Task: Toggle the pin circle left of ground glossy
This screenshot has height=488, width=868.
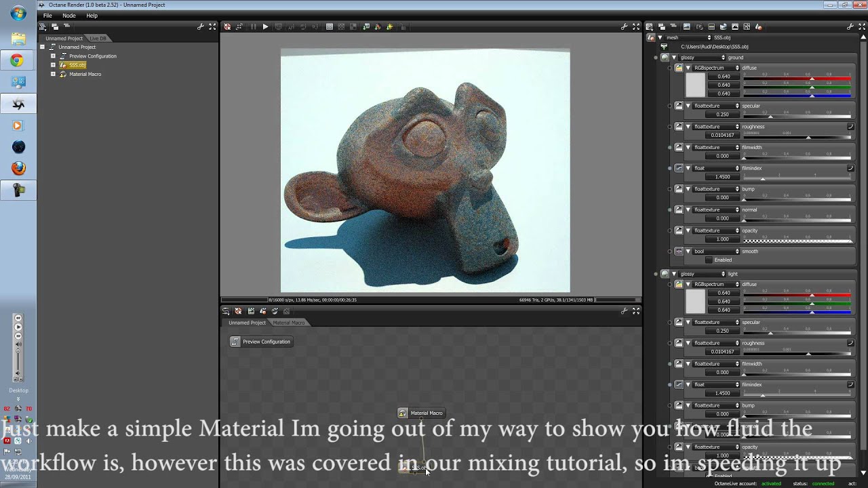Action: pos(656,58)
